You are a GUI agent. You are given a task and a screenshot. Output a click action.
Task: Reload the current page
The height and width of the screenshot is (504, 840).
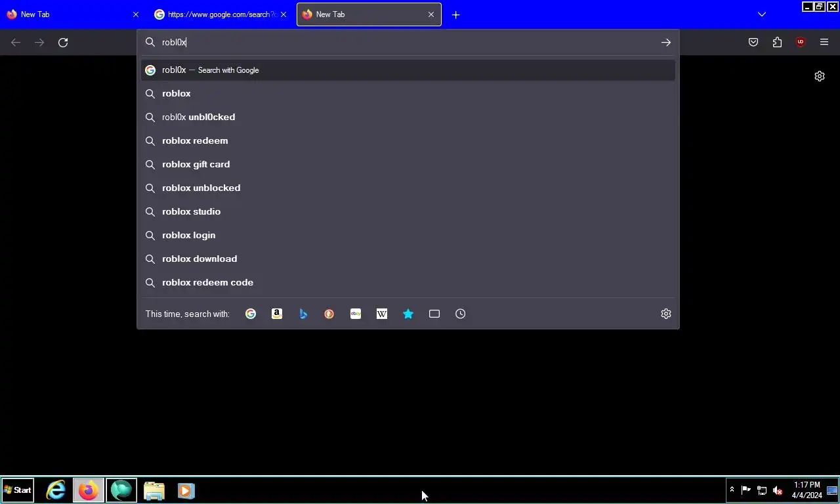point(63,42)
